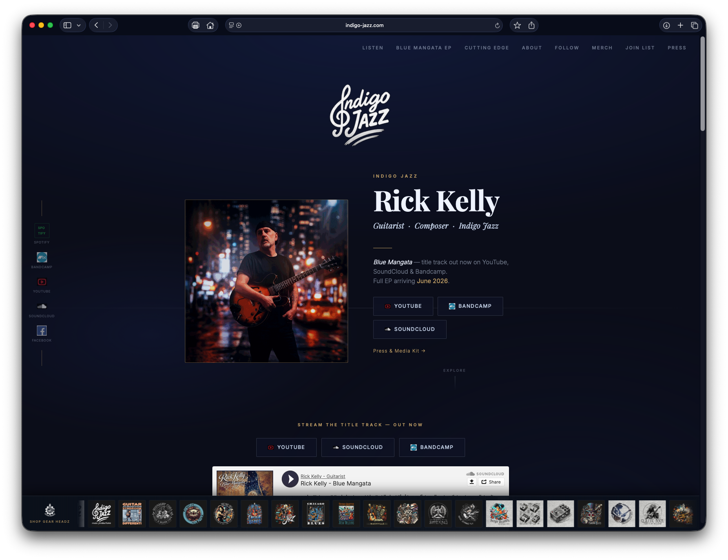Screen dimensions: 728x560
Task: Select the Indigo Jazz merch thumbnail
Action: coord(102,514)
